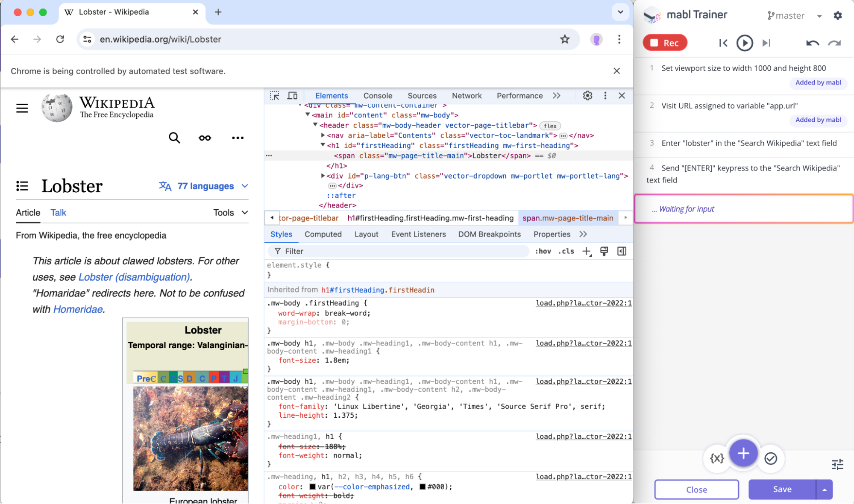The height and width of the screenshot is (504, 854).
Task: Click the flex badge on header element
Action: tap(550, 126)
